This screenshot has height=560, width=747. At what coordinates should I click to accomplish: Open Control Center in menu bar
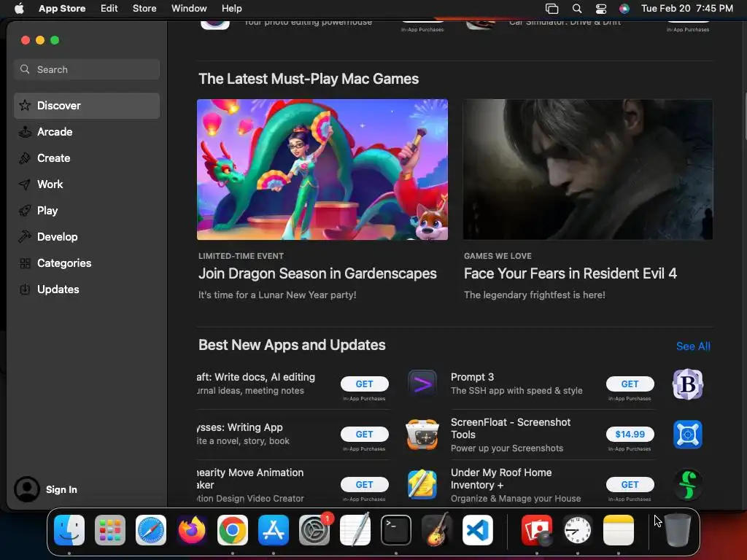601,9
